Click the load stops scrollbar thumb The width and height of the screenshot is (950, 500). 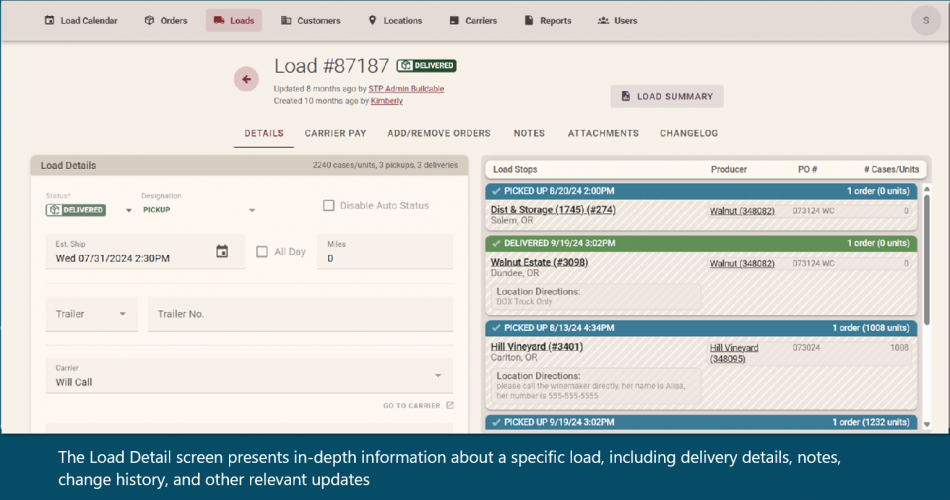[926, 259]
